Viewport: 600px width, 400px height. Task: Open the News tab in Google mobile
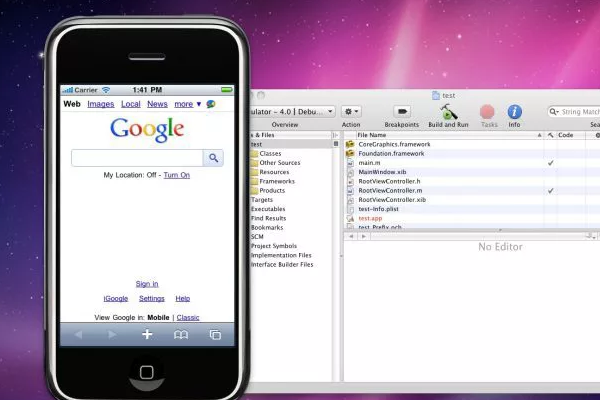click(x=157, y=104)
